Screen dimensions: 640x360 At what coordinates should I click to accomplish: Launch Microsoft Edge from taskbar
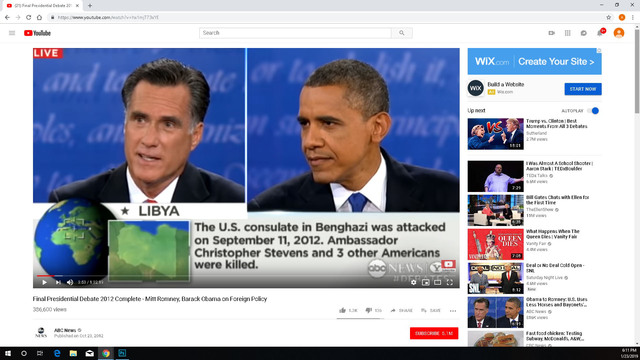57,353
